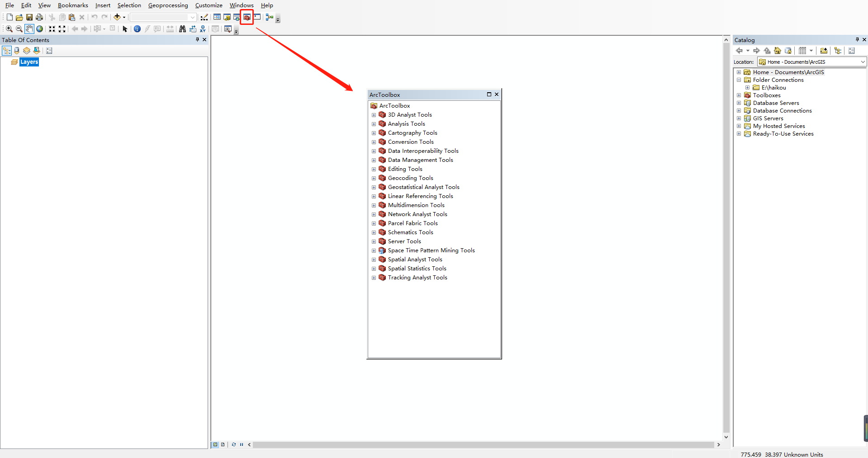Select the Layers item in Table Of Contents
This screenshot has width=868, height=458.
tap(29, 62)
